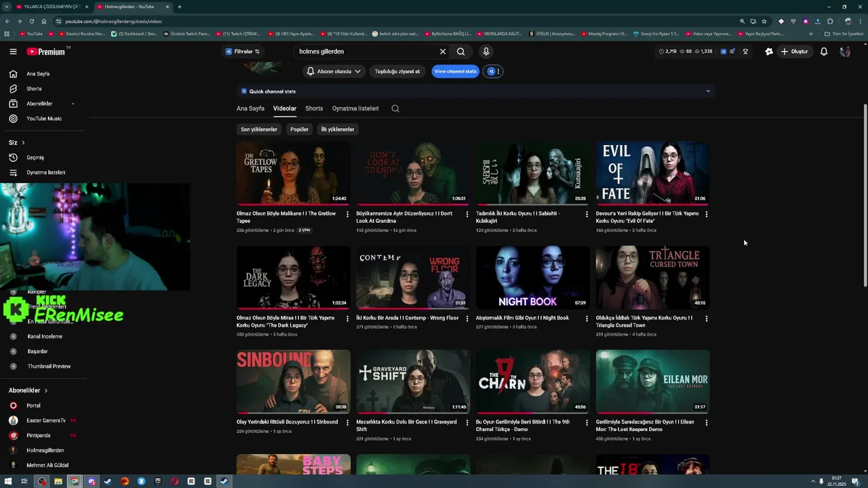Open options for Night Book video

click(587, 319)
